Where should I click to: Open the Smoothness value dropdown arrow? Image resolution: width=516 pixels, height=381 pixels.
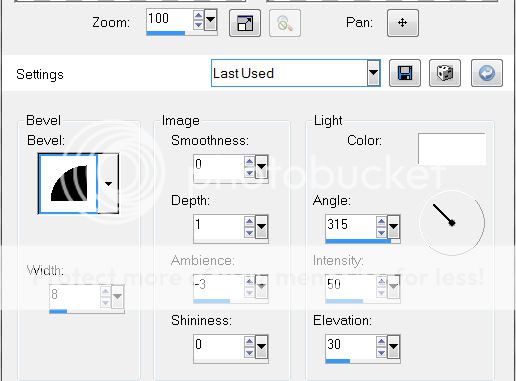point(261,166)
